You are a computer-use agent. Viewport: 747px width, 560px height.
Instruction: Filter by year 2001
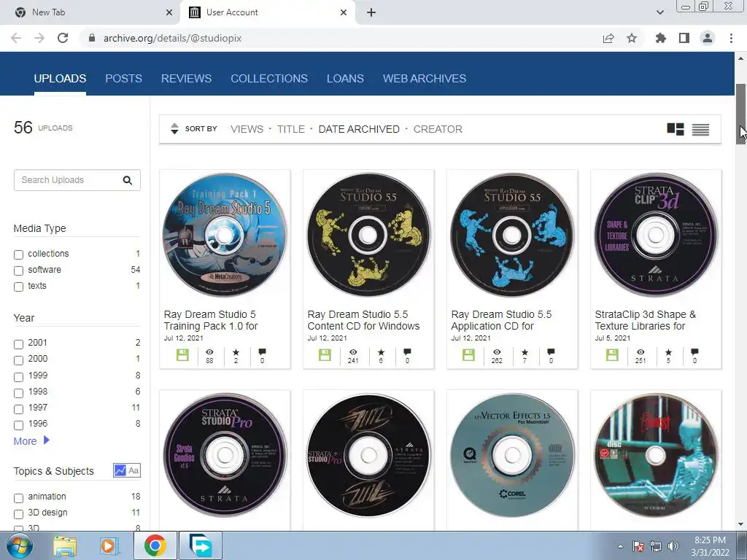(18, 344)
